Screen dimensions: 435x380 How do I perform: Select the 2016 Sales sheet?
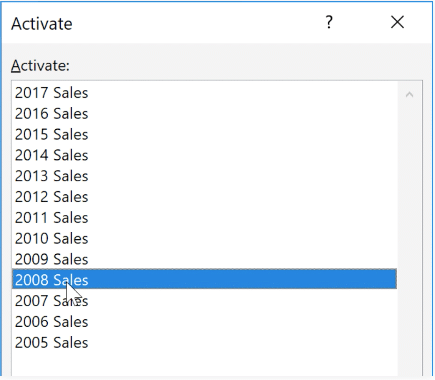tap(204, 114)
